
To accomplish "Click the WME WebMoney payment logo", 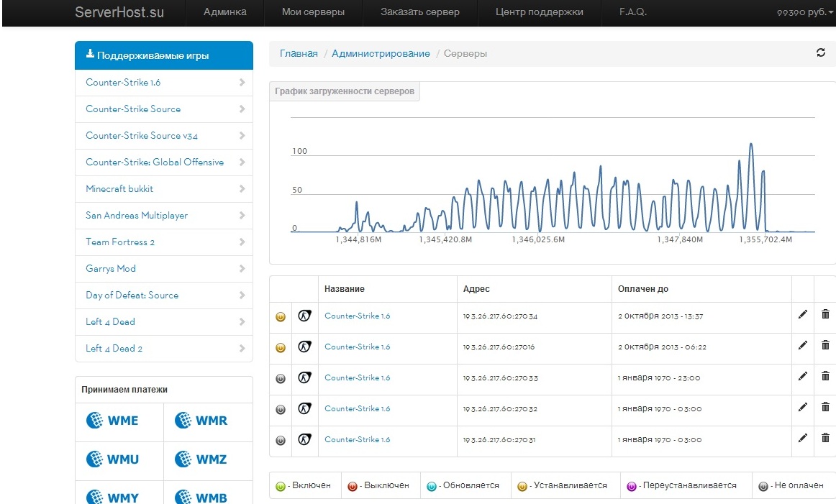I will coord(112,421).
